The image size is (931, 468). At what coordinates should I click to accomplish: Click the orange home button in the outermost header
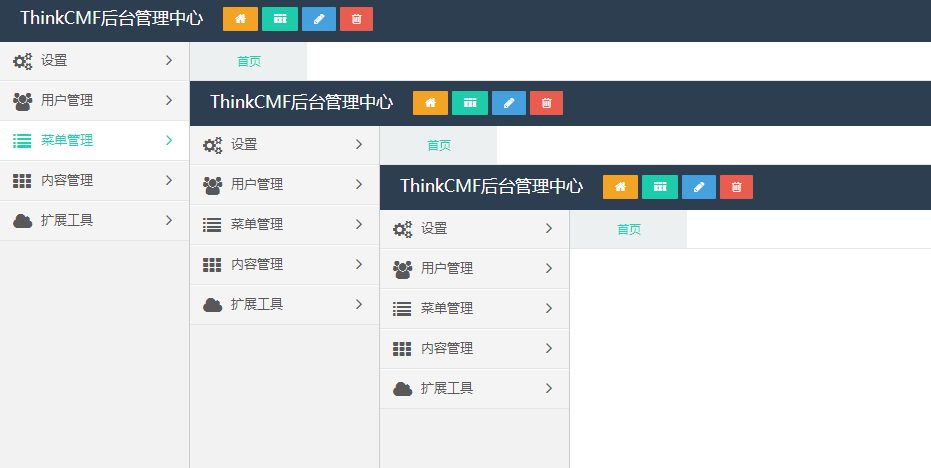[240, 19]
